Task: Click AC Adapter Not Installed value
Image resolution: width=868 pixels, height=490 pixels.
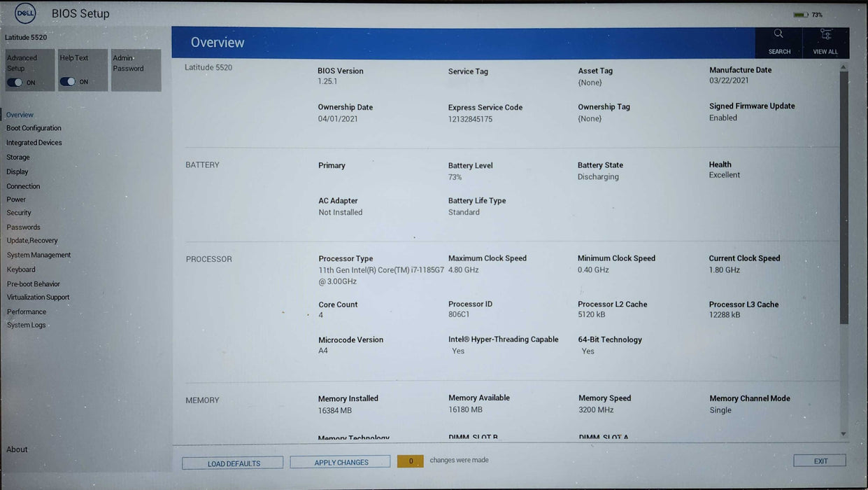Action: click(x=341, y=212)
